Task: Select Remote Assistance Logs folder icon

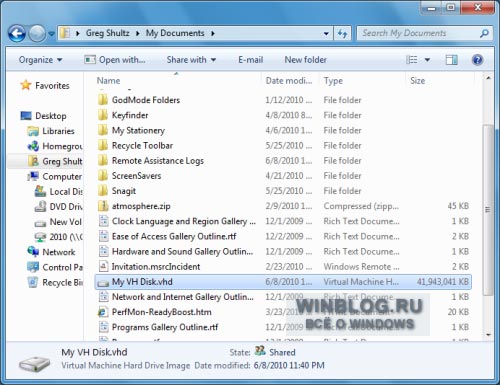Action: (x=103, y=160)
